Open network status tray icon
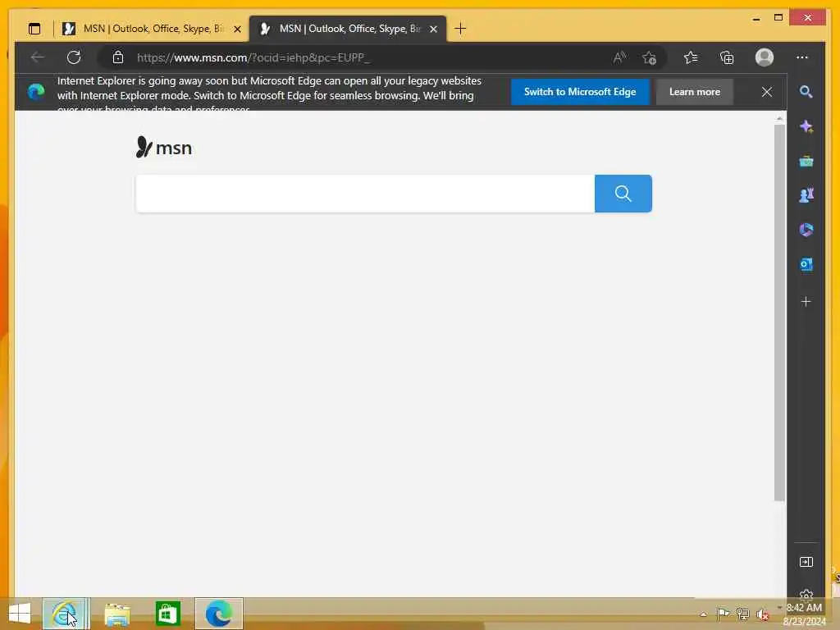840x630 pixels. click(x=742, y=614)
